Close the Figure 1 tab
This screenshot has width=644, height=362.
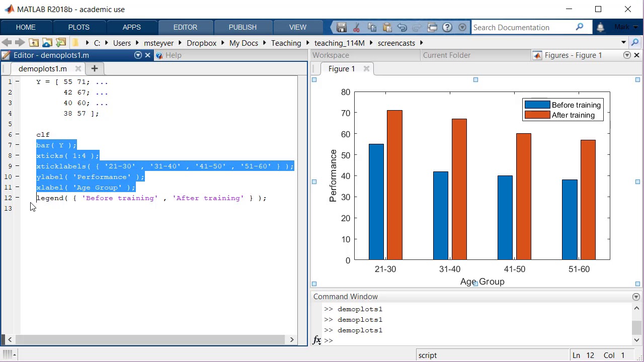pyautogui.click(x=366, y=69)
